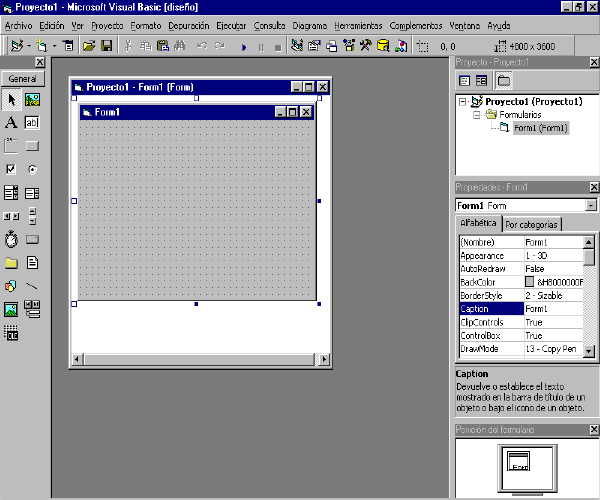
Task: Open the Complementos menu
Action: pyautogui.click(x=416, y=26)
